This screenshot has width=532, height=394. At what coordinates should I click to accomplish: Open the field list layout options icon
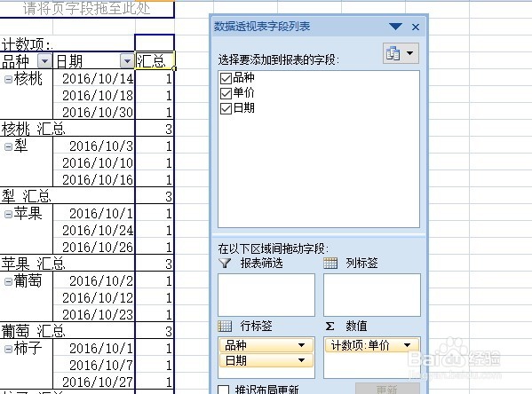(x=401, y=53)
